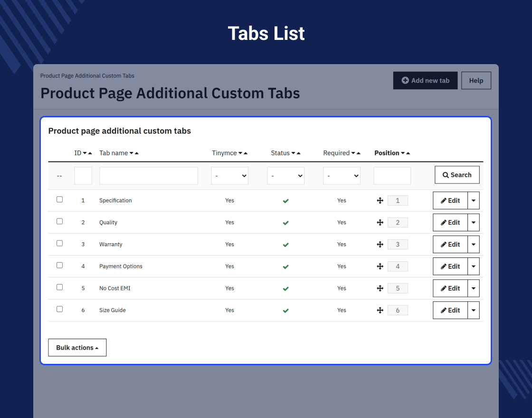Viewport: 532px width, 418px height.
Task: Check the No Cost EMI row checkbox
Action: pos(60,287)
